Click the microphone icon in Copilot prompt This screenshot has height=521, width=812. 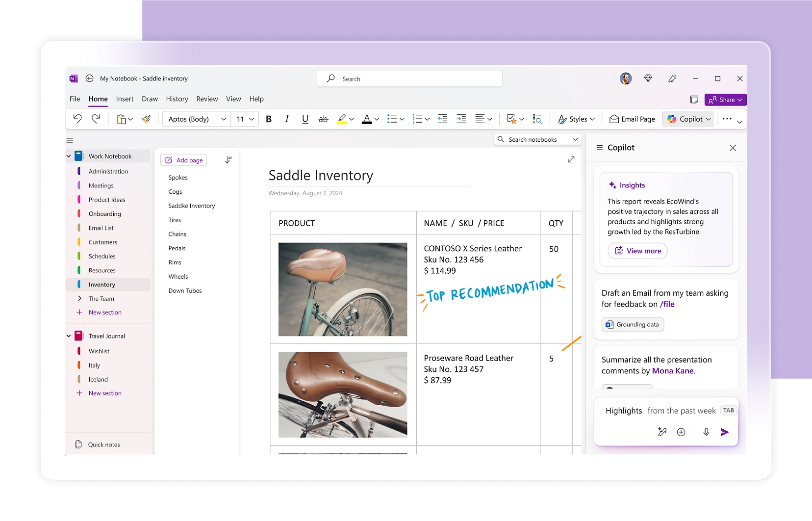coord(706,432)
